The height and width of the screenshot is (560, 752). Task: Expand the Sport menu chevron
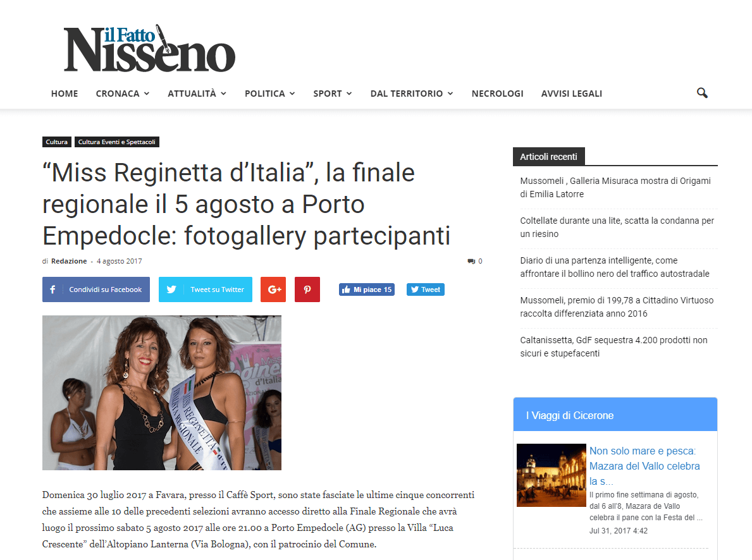click(349, 94)
